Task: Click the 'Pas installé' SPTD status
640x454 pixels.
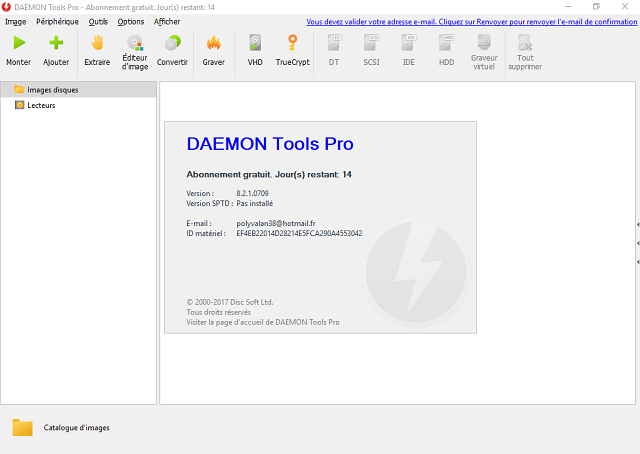Action: 255,203
